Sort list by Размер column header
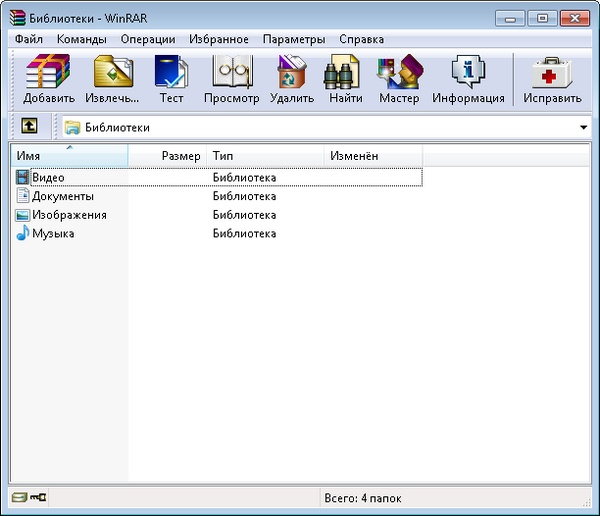The image size is (600, 516). tap(167, 155)
